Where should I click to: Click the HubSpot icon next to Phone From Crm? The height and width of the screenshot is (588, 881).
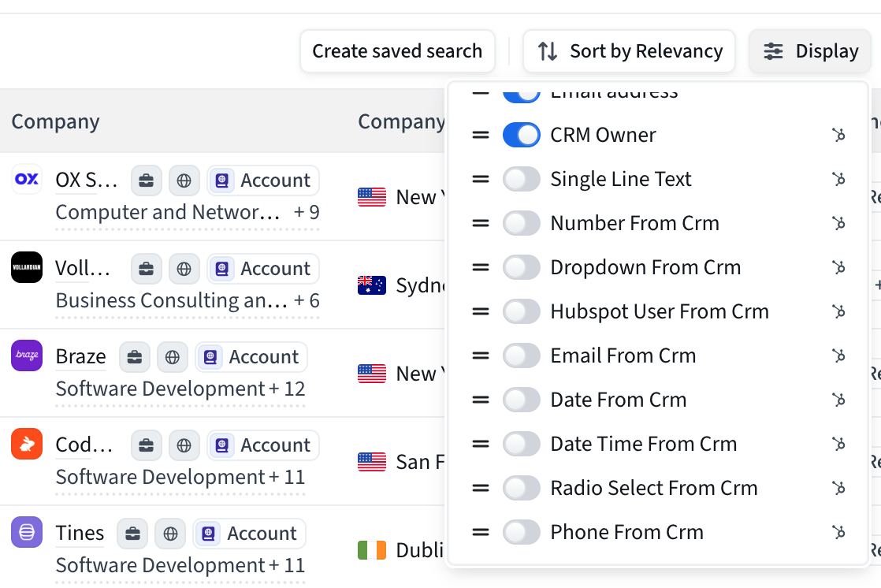coord(839,532)
